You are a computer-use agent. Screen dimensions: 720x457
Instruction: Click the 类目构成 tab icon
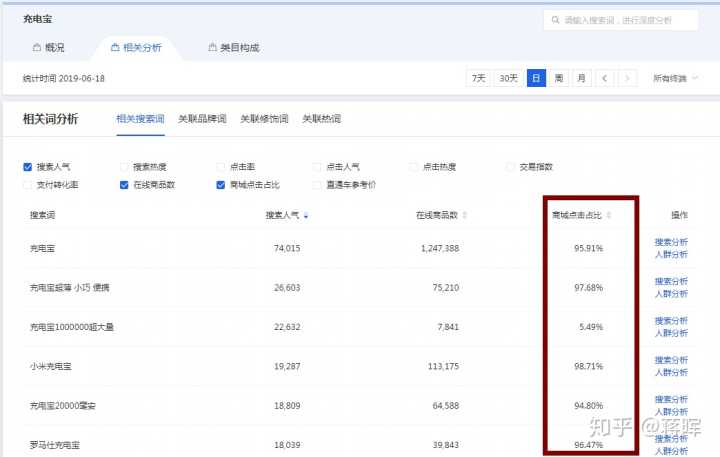coord(211,47)
